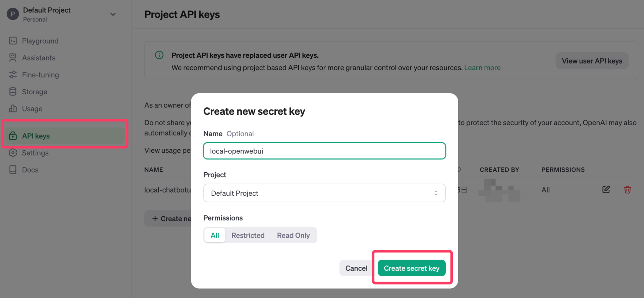Cancel the new secret key dialog
644x298 pixels.
356,268
